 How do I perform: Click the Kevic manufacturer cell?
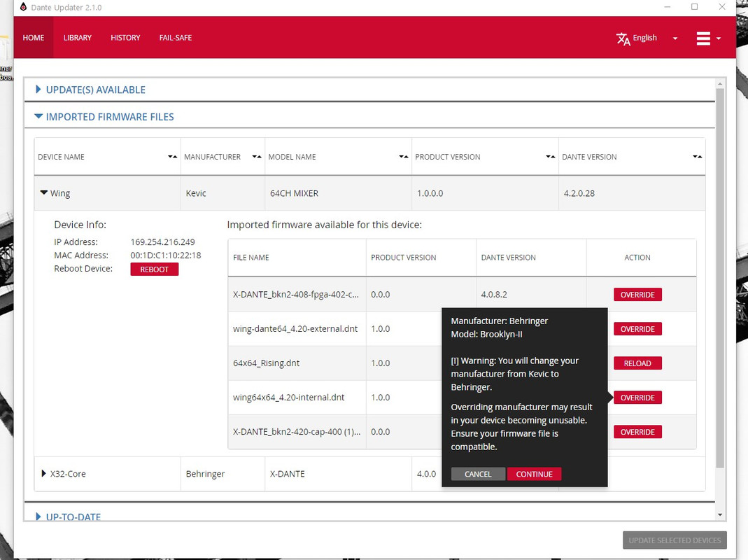(223, 193)
